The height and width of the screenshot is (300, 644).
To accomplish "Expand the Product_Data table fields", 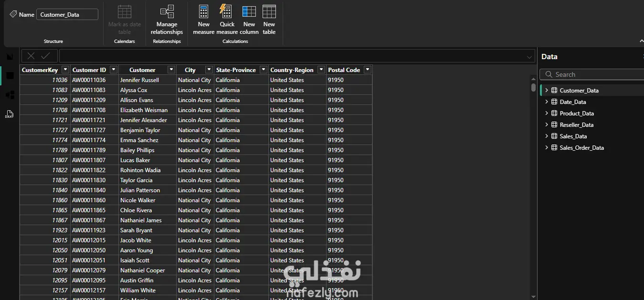I will (x=547, y=113).
